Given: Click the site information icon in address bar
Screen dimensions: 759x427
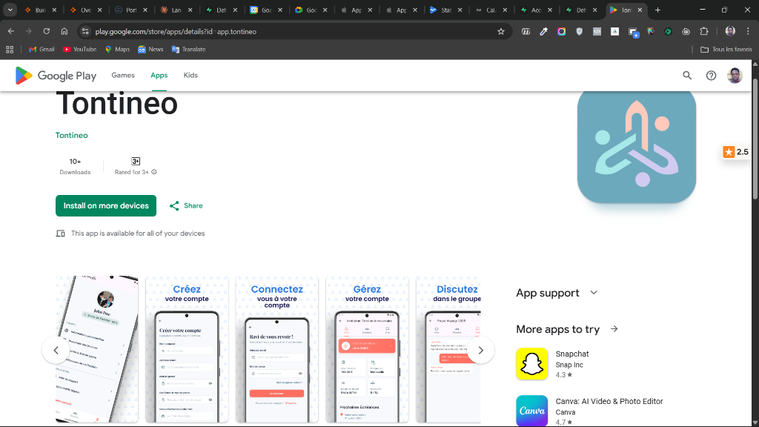Looking at the screenshot, I should [85, 31].
